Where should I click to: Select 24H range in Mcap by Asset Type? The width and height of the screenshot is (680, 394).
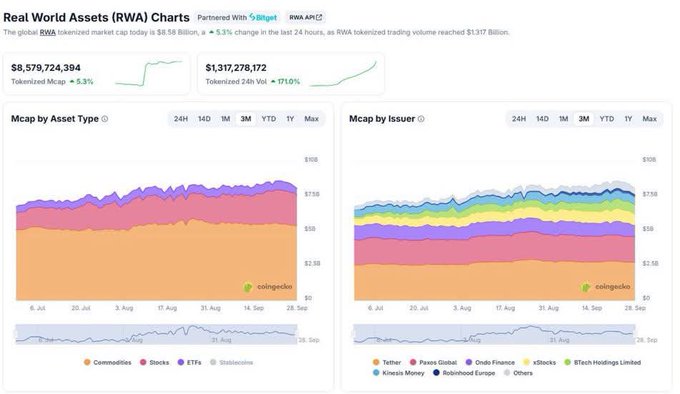pos(181,119)
